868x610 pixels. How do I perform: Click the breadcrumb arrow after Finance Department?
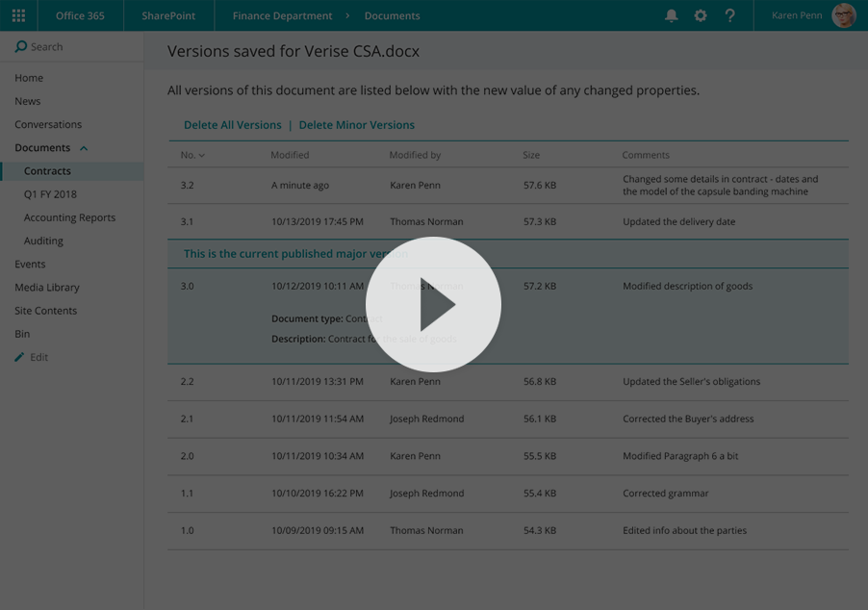(348, 15)
